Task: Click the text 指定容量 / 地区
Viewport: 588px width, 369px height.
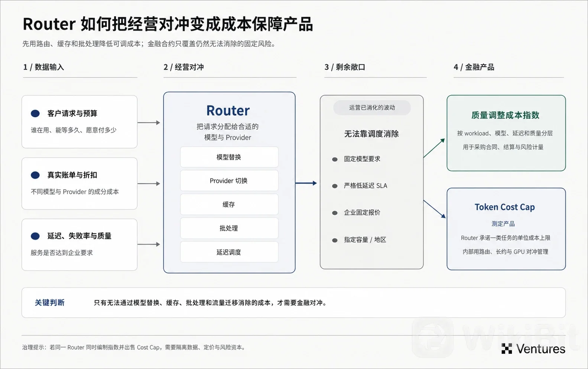Action: tap(365, 240)
